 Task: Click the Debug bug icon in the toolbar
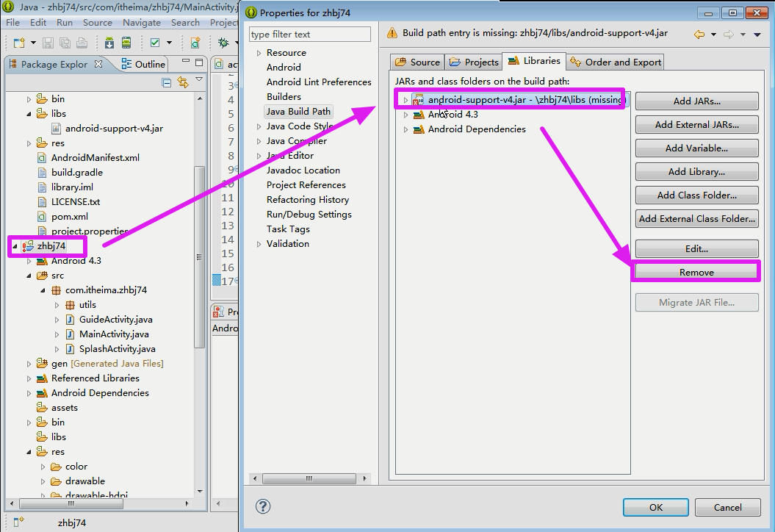pos(223,43)
